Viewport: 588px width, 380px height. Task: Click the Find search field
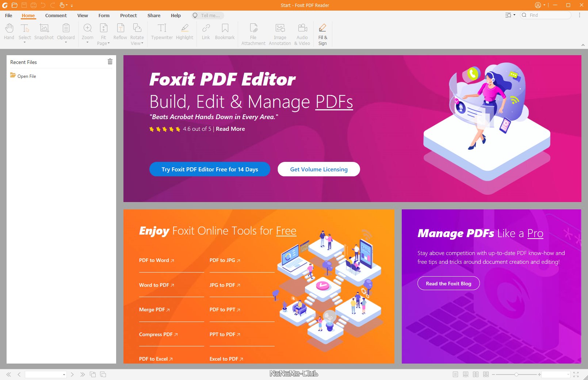pyautogui.click(x=549, y=15)
